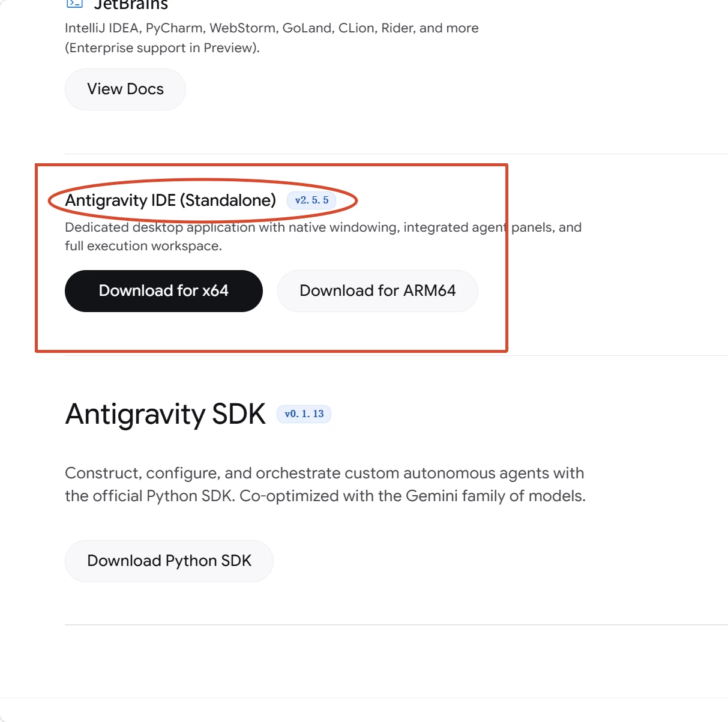Click the IntelliJ IDEA, PyCharm, WebStorm text line
Viewport: 728px width, 722px height.
click(272, 28)
